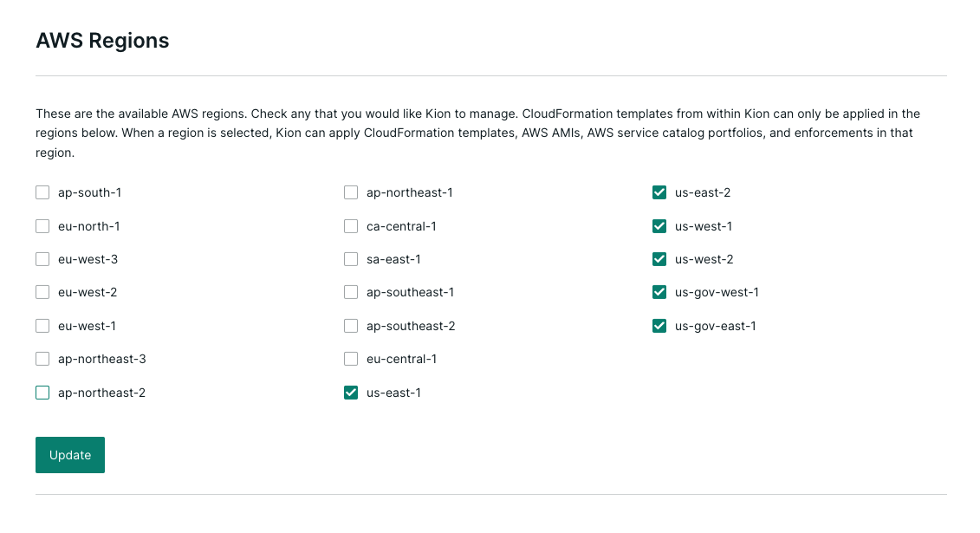The image size is (980, 533).
Task: Select the eu-west-3 checkbox
Action: point(42,259)
